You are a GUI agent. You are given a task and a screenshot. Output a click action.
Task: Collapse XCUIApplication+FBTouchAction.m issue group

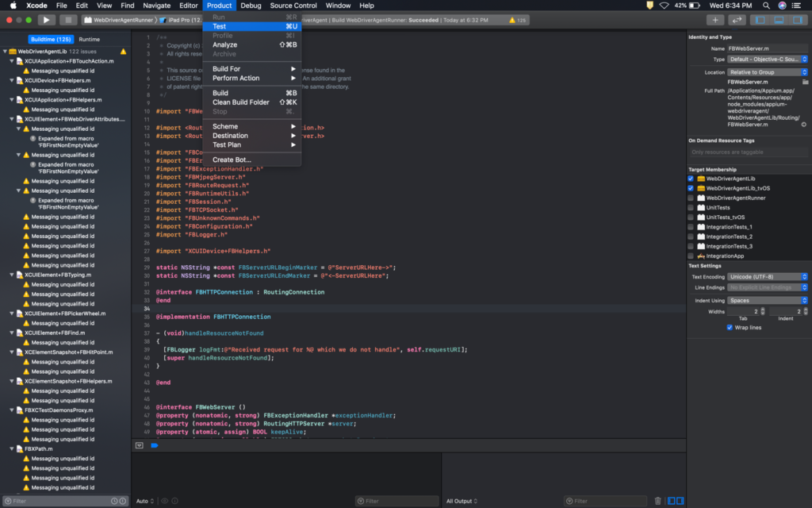pos(12,61)
